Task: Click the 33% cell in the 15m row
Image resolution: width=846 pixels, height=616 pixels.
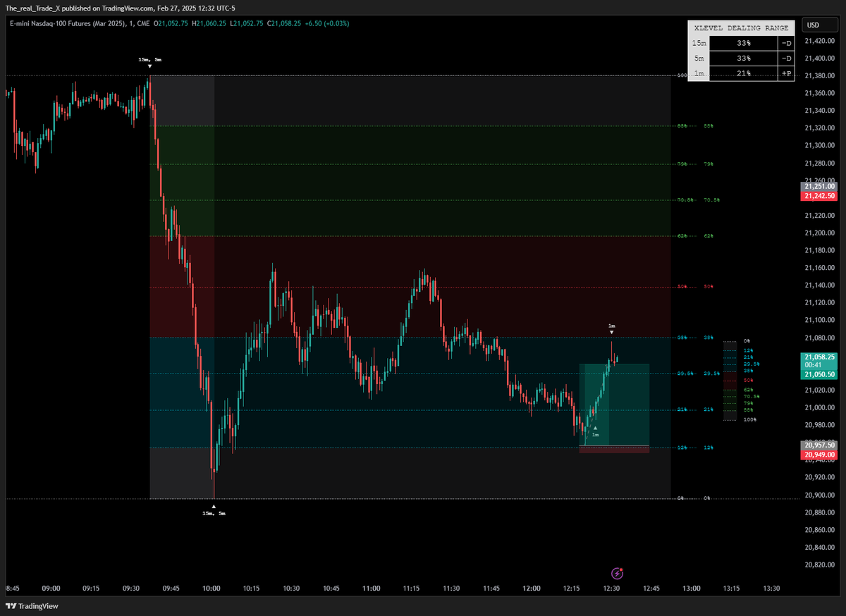Action: (744, 43)
